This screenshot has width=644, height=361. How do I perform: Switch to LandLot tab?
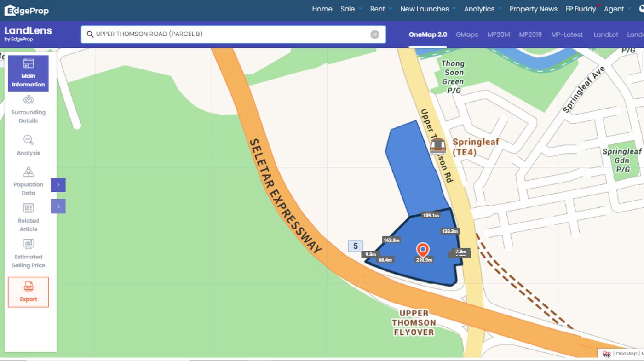[x=606, y=34]
